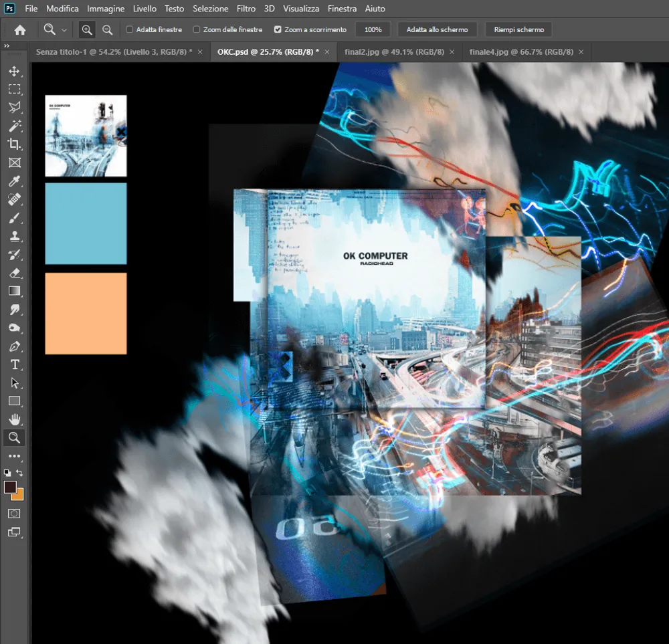
Task: Enable the Adatta finestre checkbox
Action: pyautogui.click(x=130, y=30)
